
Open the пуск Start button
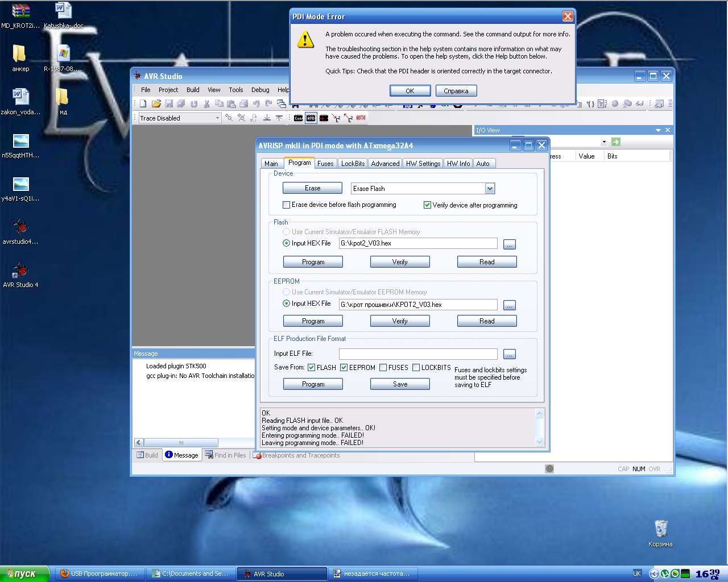(x=24, y=573)
